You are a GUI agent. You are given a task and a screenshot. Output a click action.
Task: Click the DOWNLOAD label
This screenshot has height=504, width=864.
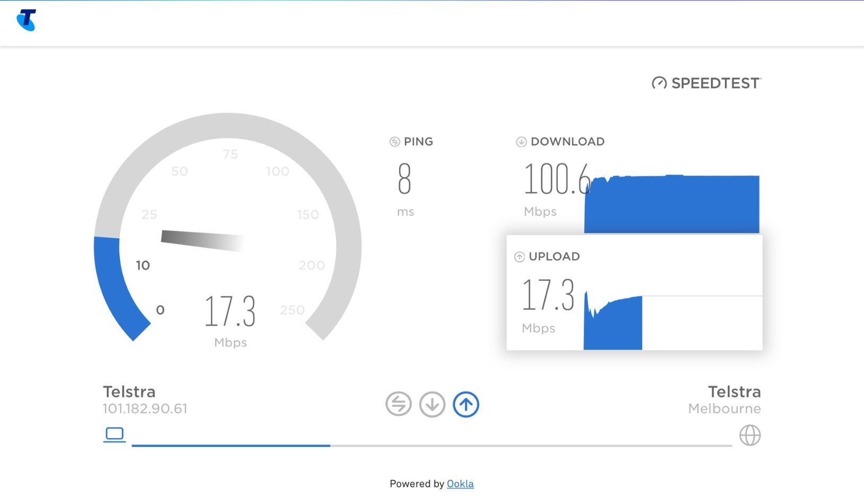tap(567, 142)
